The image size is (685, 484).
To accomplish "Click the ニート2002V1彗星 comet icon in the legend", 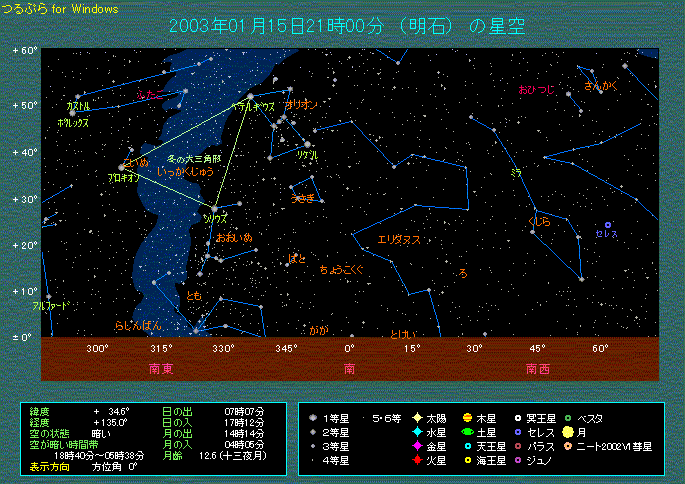I will tap(568, 446).
